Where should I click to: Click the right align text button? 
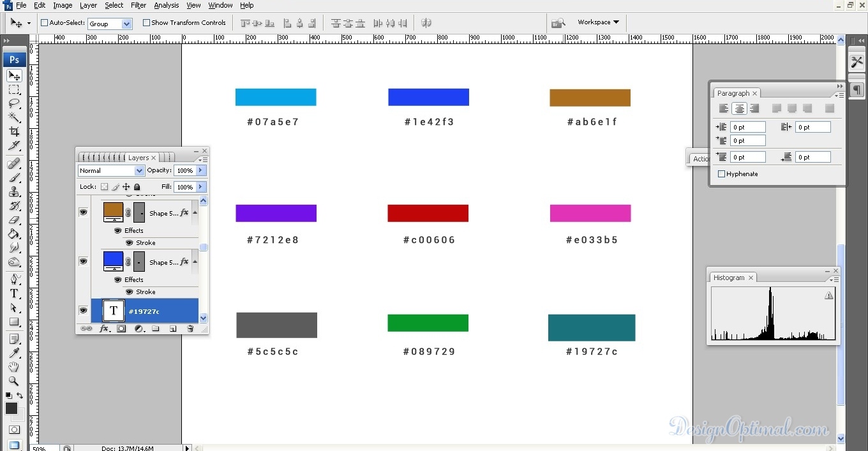754,108
